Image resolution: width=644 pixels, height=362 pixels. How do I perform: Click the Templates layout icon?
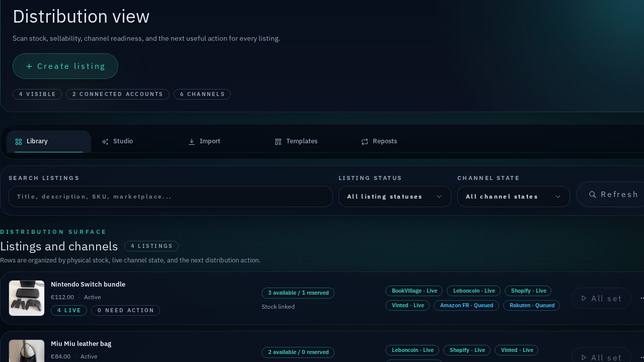pos(278,142)
